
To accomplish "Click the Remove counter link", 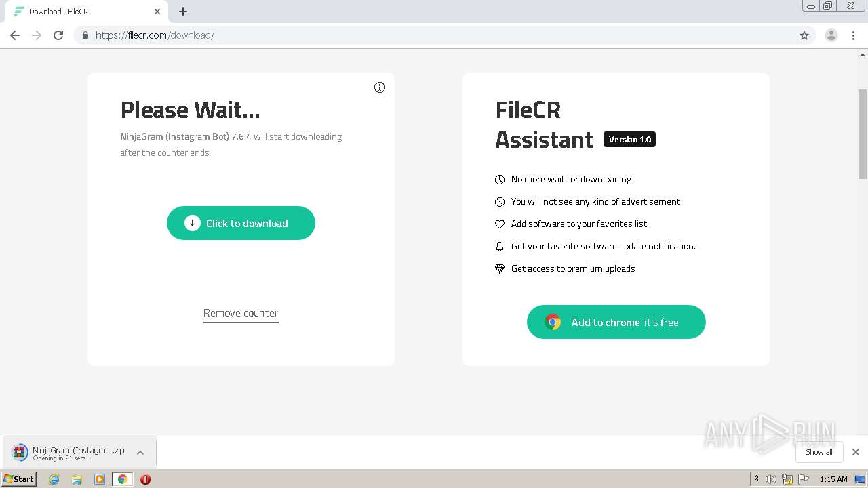I will coord(241,313).
